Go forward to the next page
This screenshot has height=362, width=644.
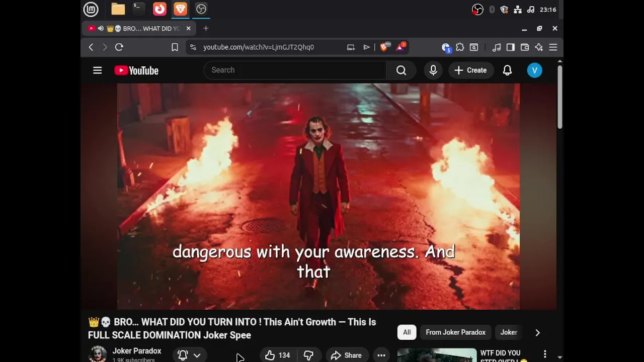pyautogui.click(x=105, y=47)
